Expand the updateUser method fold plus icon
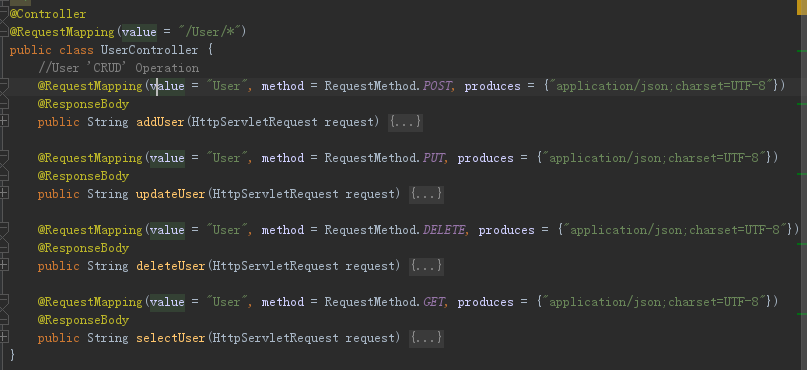807x370 pixels. [4, 193]
